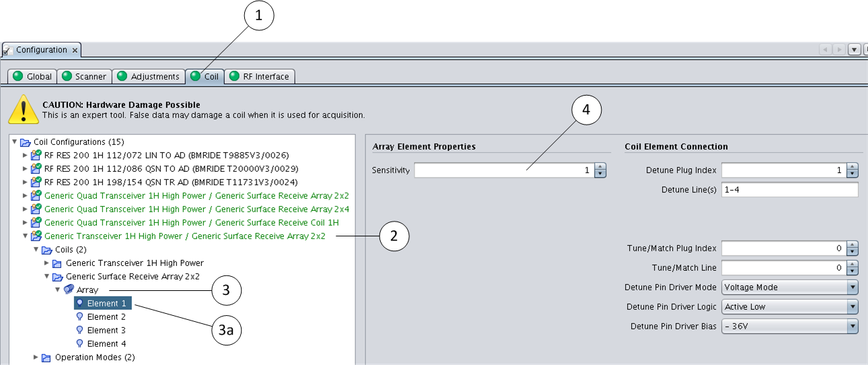Select the Array coil icon in tree
This screenshot has width=868, height=365.
[69, 290]
